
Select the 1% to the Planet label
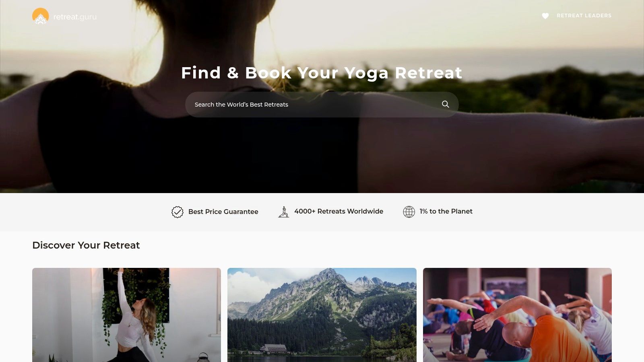coord(446,211)
